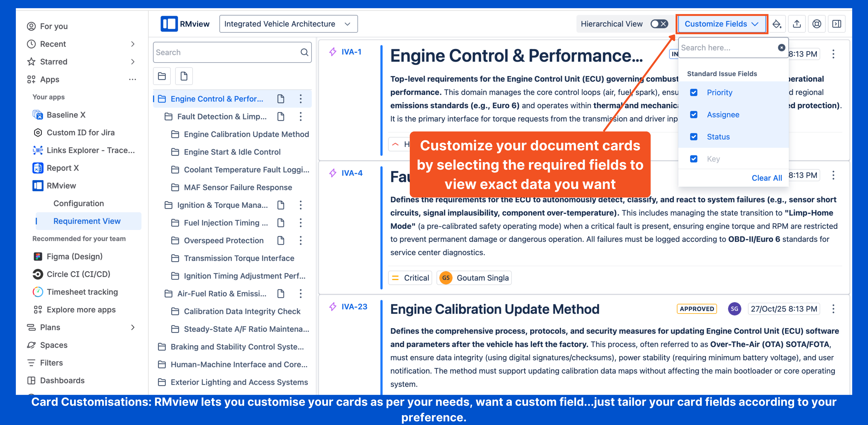Click the export upload icon
The image size is (868, 425).
click(797, 24)
